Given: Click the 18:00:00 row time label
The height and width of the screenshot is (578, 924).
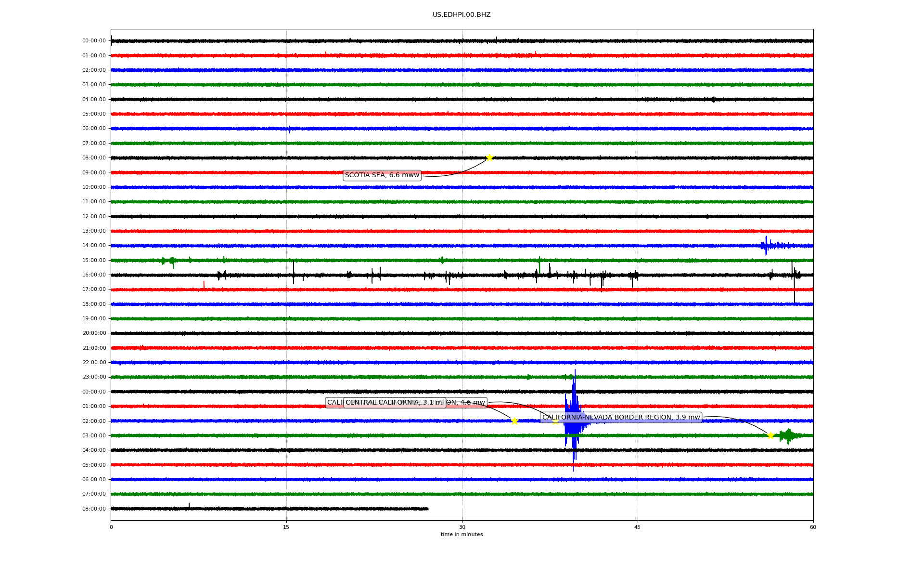Looking at the screenshot, I should [94, 304].
